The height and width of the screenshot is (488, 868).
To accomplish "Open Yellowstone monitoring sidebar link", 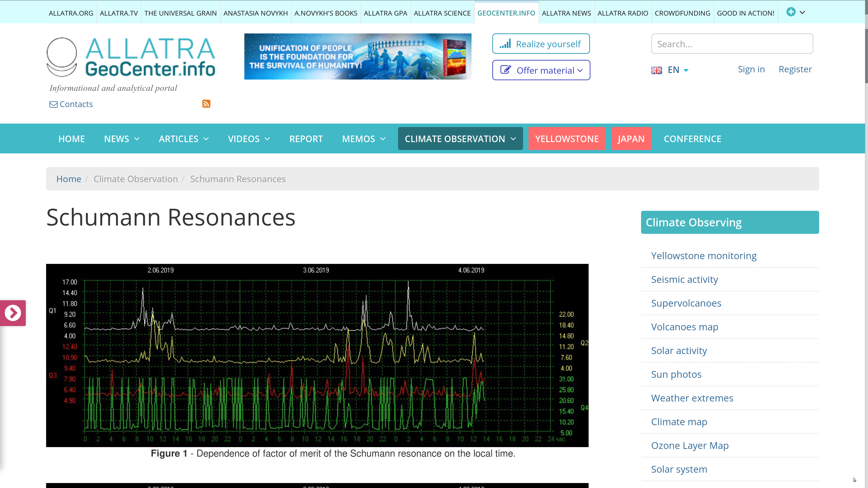I will [x=704, y=256].
